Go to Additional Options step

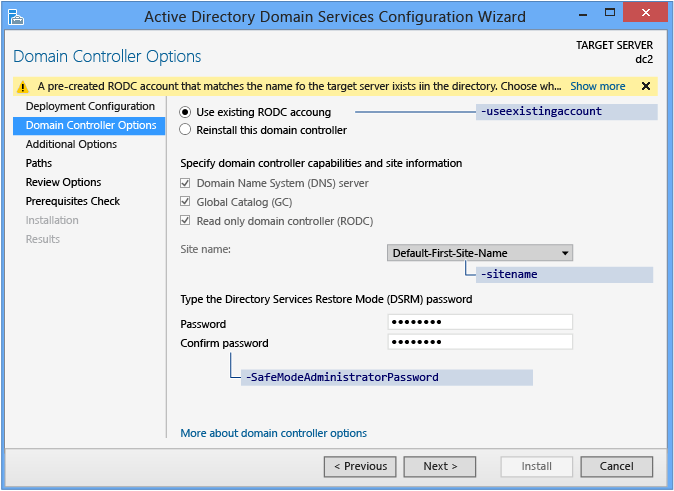[x=71, y=144]
